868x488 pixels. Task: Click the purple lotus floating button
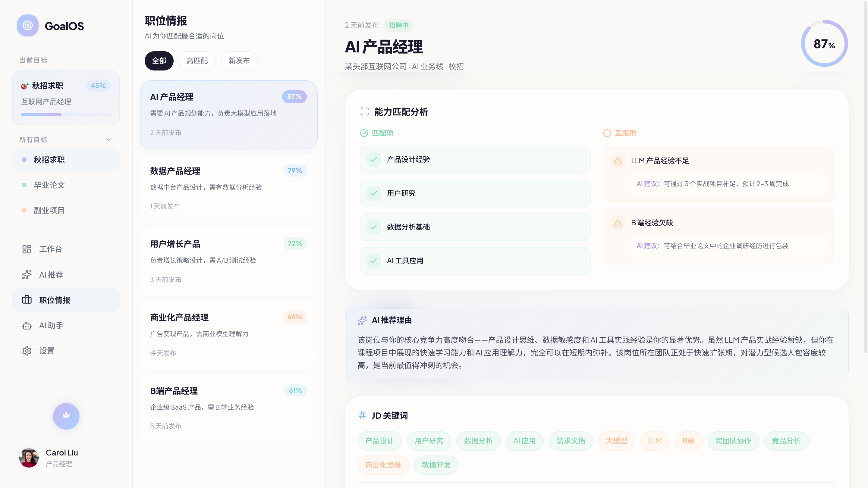[66, 416]
